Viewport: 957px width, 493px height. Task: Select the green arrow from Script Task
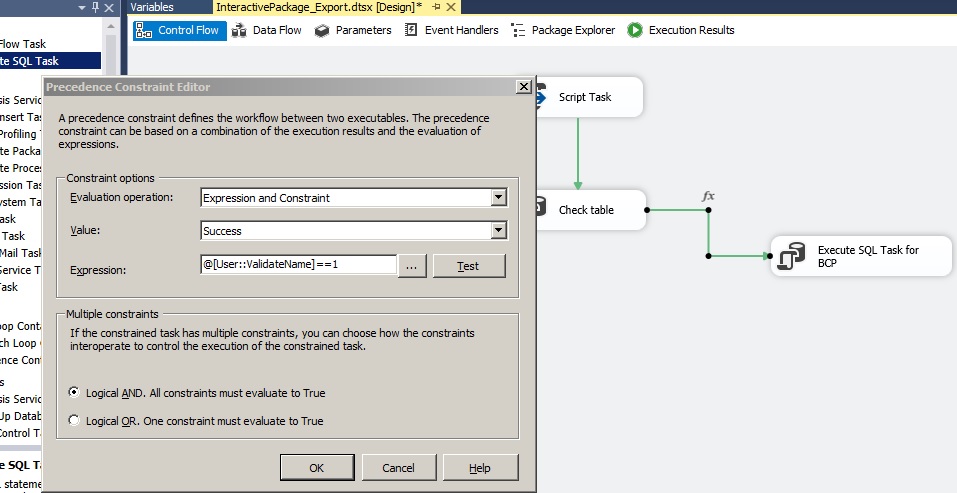point(577,154)
